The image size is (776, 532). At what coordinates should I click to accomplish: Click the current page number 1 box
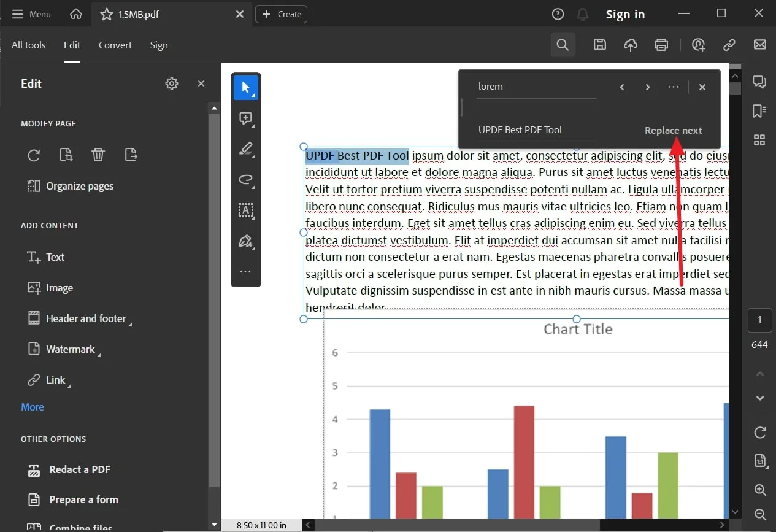(x=759, y=320)
